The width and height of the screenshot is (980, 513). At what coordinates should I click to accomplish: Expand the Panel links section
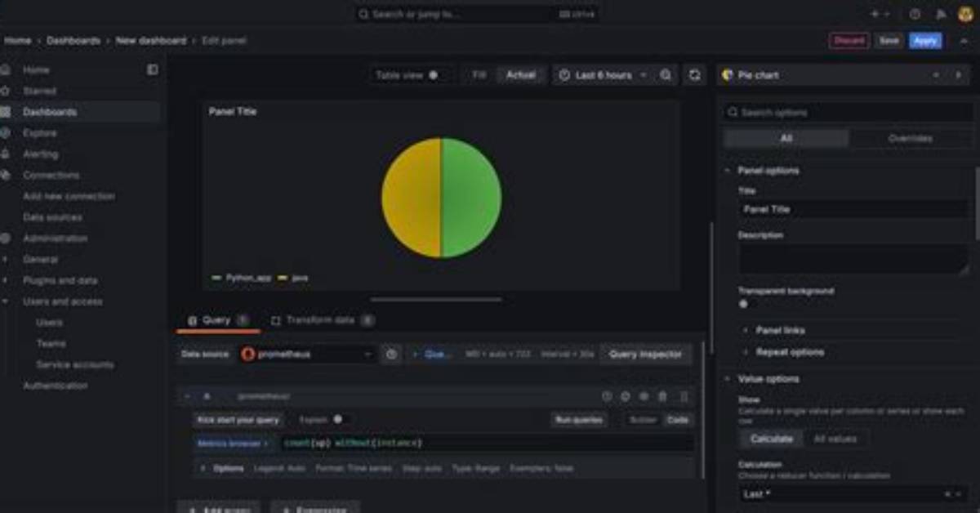click(x=779, y=331)
